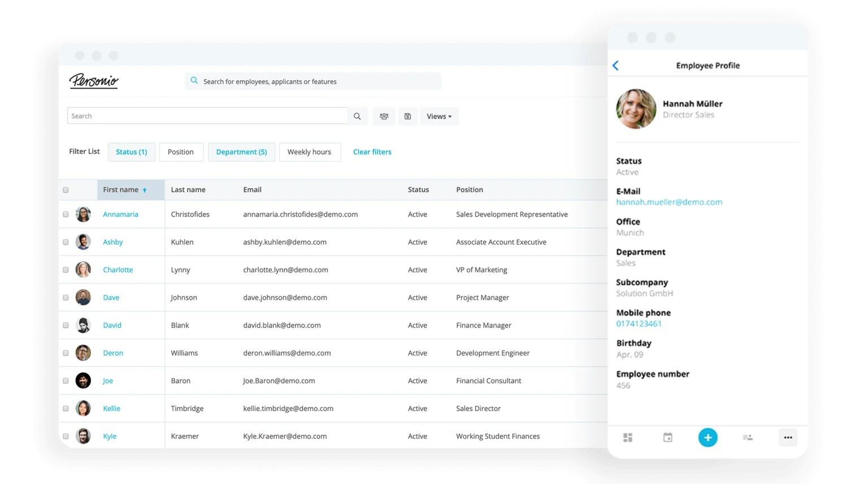
Task: Sort by Status column header
Action: (418, 190)
